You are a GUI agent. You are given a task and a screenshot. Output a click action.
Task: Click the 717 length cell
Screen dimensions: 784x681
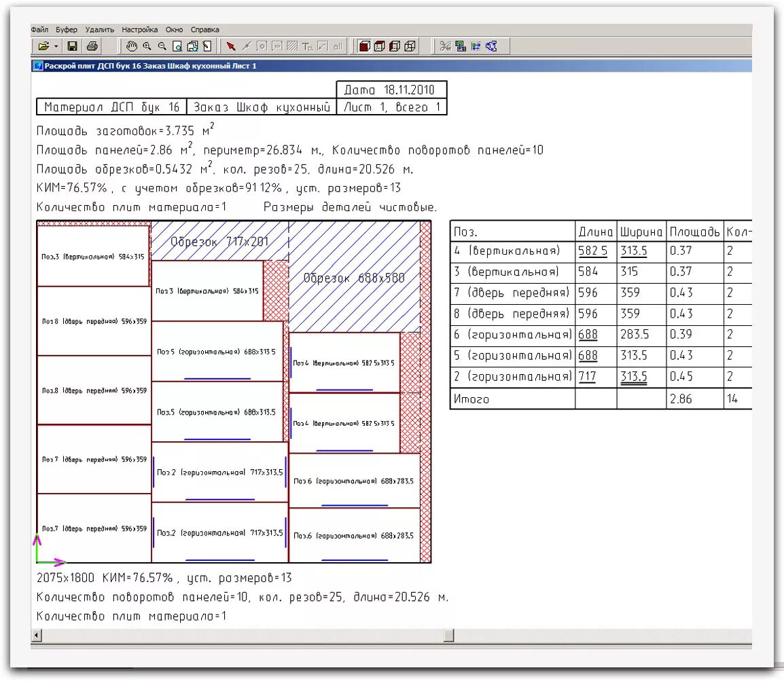596,378
